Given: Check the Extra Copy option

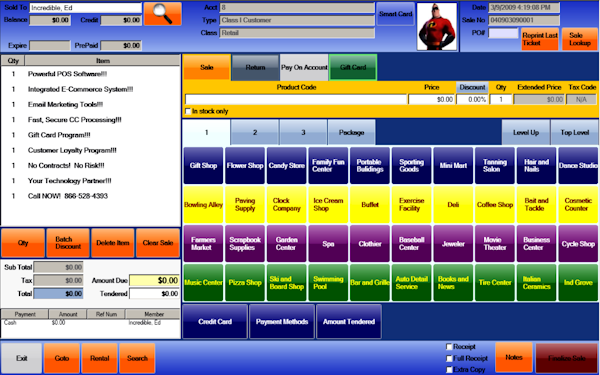Looking at the screenshot, I should click(449, 370).
